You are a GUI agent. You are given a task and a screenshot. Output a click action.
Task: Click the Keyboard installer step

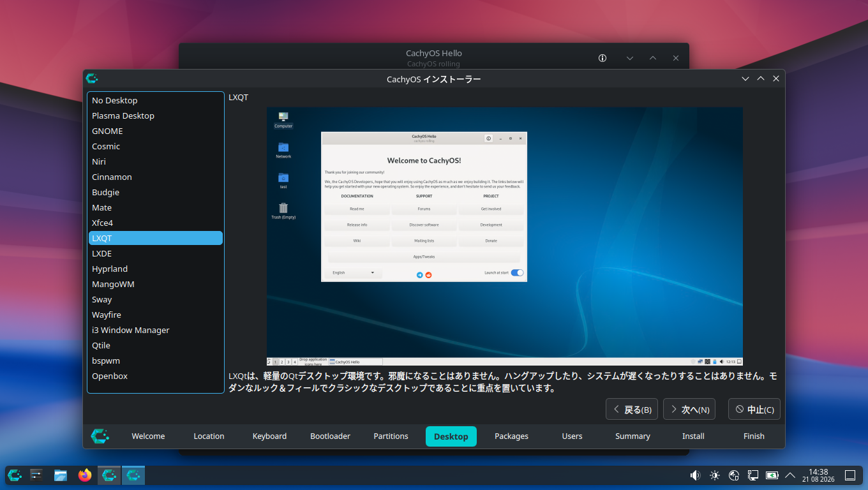269,436
